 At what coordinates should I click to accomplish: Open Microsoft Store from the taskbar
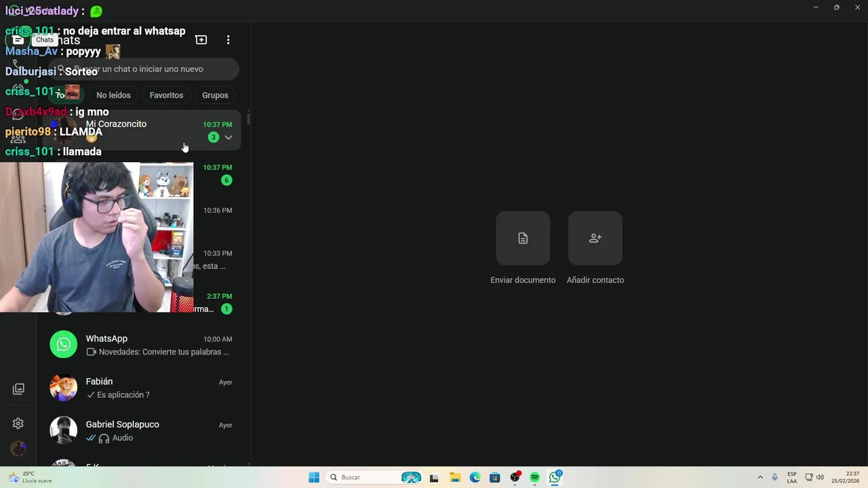tap(495, 477)
